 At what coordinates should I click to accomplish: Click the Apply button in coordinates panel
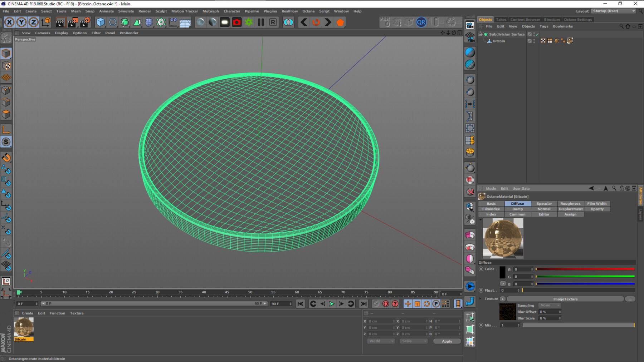pos(447,341)
